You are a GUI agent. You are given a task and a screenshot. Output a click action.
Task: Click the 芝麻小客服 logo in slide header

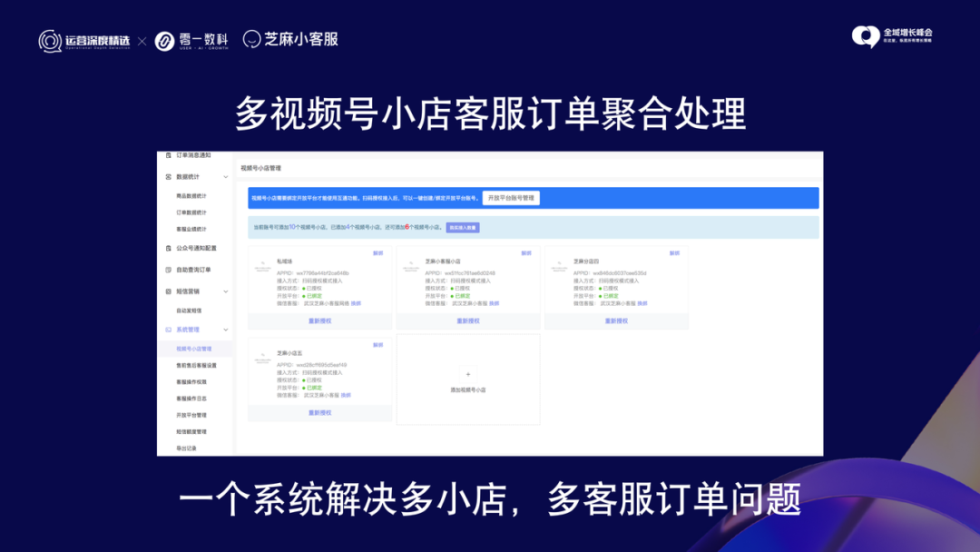click(290, 39)
